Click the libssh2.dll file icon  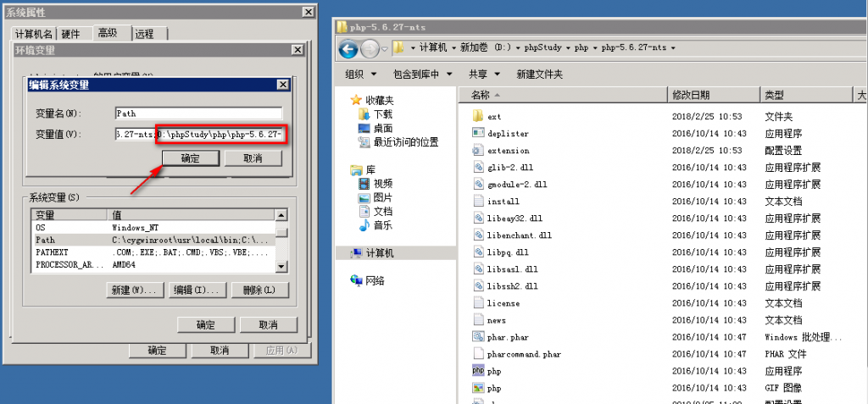(x=478, y=286)
